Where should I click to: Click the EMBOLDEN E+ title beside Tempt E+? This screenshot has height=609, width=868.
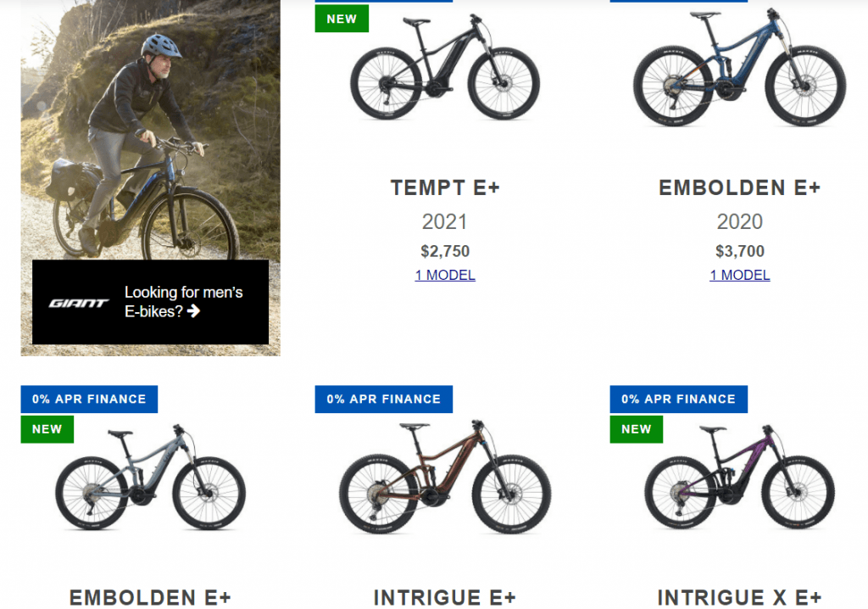(x=739, y=187)
